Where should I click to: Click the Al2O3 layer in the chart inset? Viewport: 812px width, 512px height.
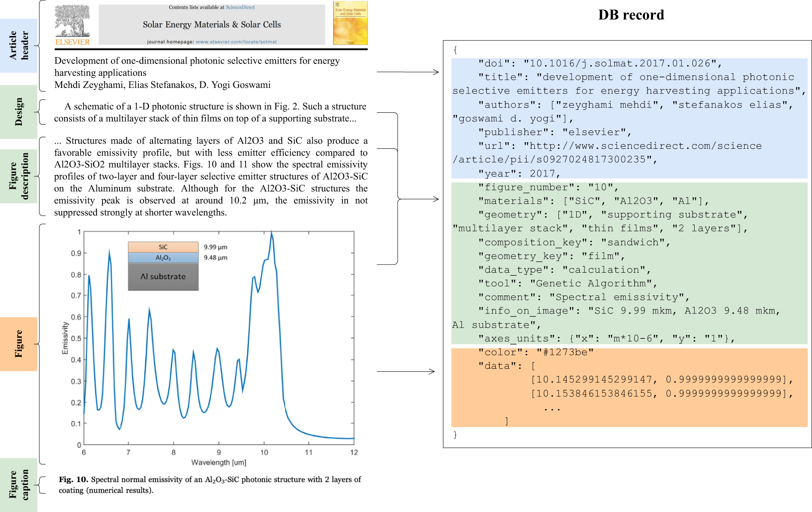point(163,258)
